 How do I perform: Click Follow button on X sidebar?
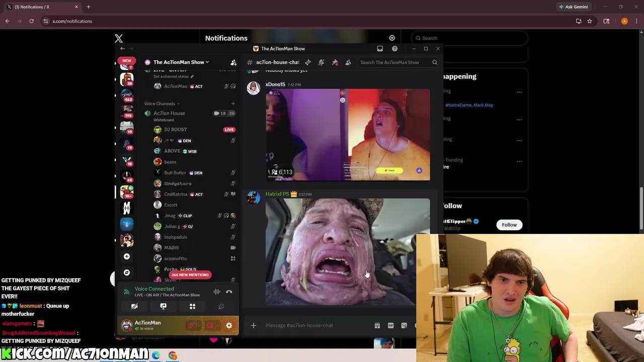[509, 225]
